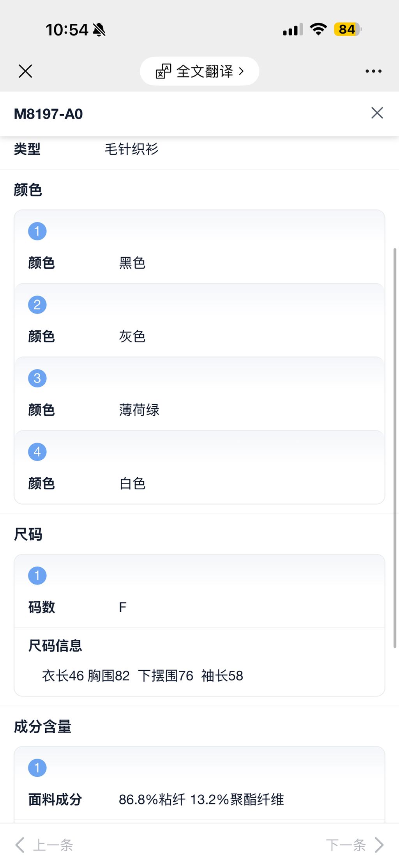The image size is (399, 868).
Task: Select the 薄荷绿 color value
Action: [139, 410]
